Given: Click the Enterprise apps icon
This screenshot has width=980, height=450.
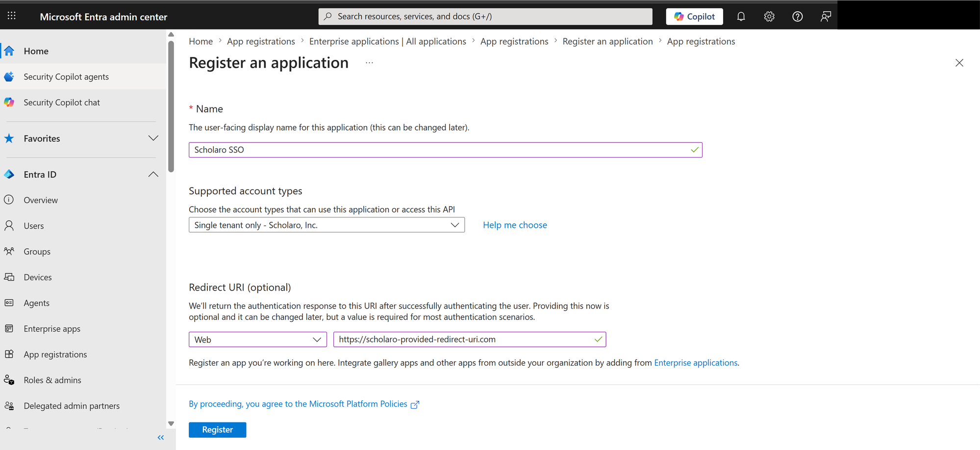Looking at the screenshot, I should [9, 329].
